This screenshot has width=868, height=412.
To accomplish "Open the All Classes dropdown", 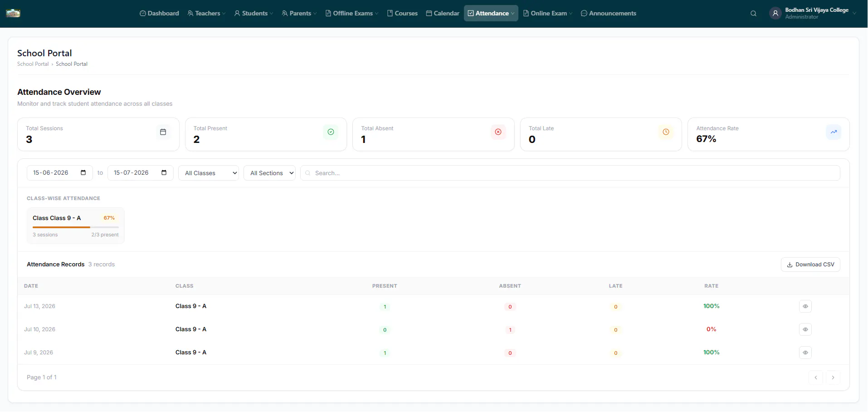I will pyautogui.click(x=209, y=173).
